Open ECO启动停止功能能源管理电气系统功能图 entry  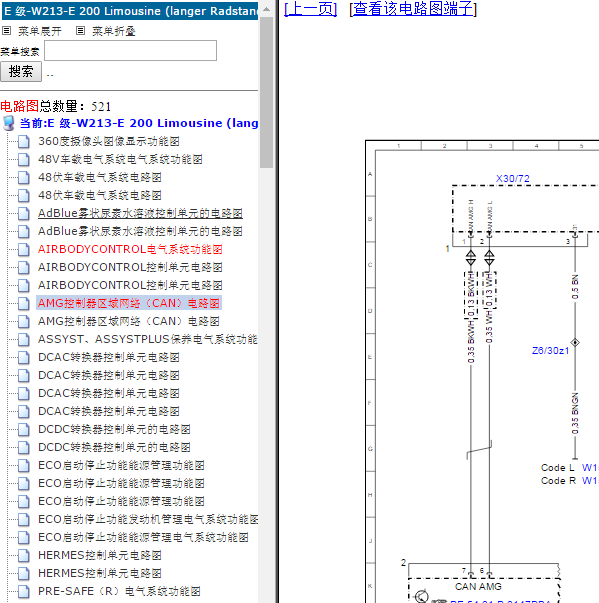point(143,538)
